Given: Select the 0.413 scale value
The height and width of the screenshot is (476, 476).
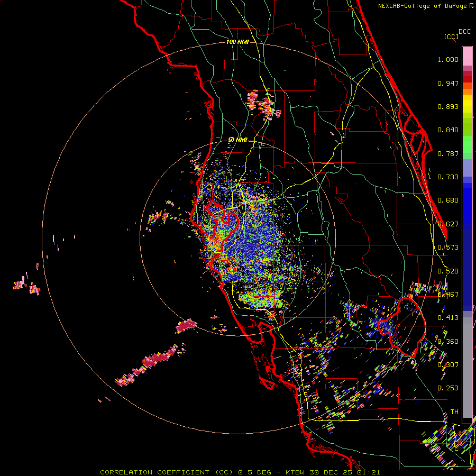Looking at the screenshot, I should [448, 318].
